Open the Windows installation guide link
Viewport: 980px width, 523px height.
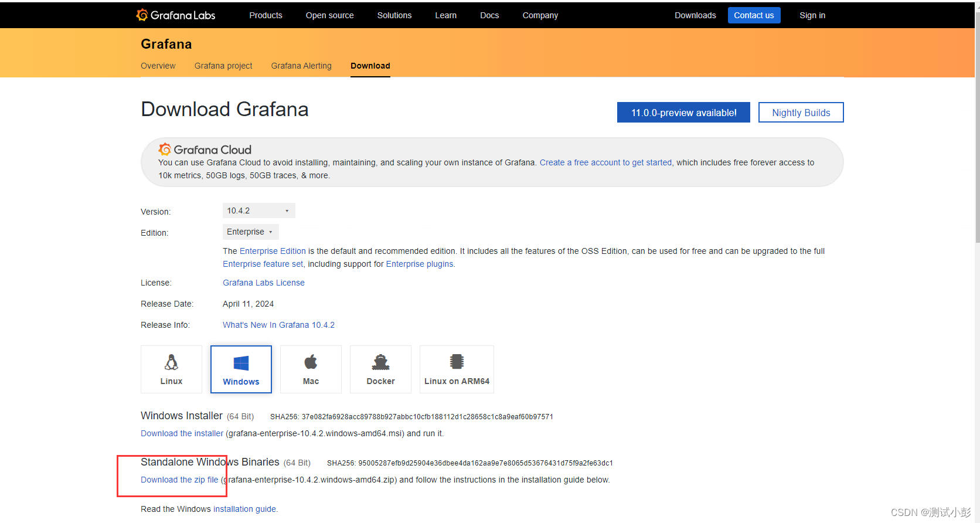click(x=244, y=509)
